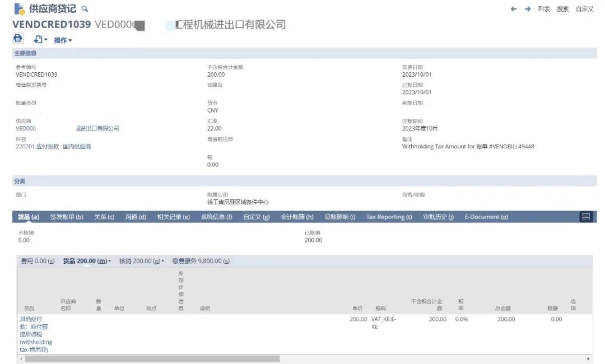Viewport: 605px width, 364px height.
Task: Click the memo text Withholding Tax Amount
Action: point(468,147)
